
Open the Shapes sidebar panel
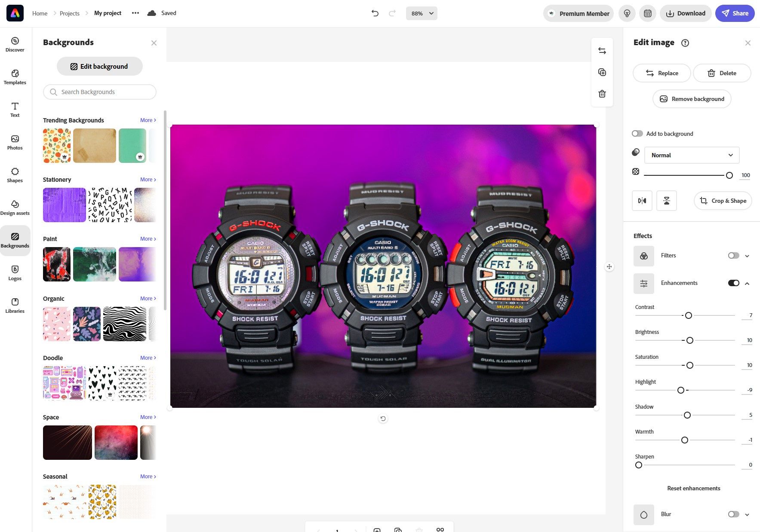click(x=15, y=175)
